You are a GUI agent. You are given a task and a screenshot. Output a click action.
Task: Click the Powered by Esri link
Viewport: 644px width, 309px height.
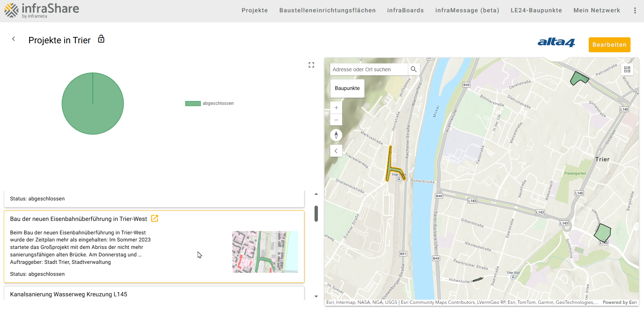click(620, 302)
